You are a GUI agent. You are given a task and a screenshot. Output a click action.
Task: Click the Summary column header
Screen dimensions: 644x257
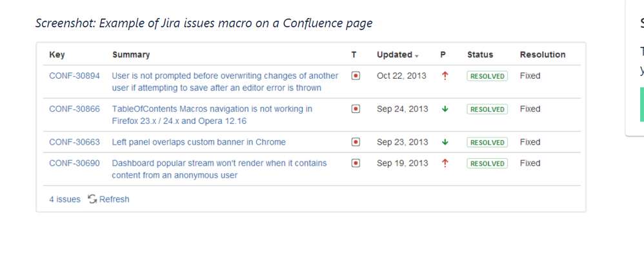tap(131, 55)
